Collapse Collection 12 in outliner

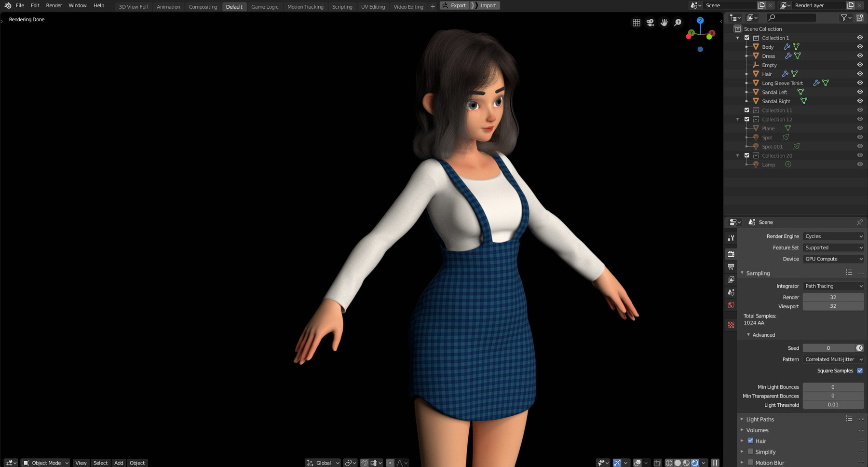(x=737, y=119)
